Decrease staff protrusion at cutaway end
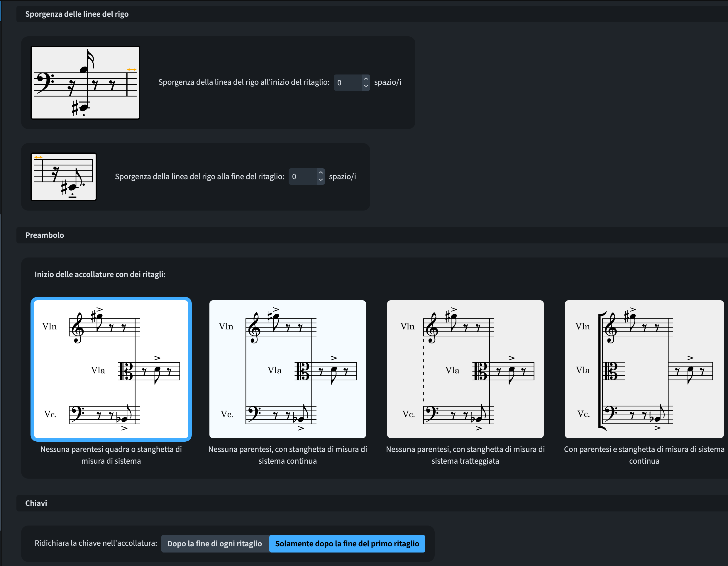The image size is (728, 566). 320,180
